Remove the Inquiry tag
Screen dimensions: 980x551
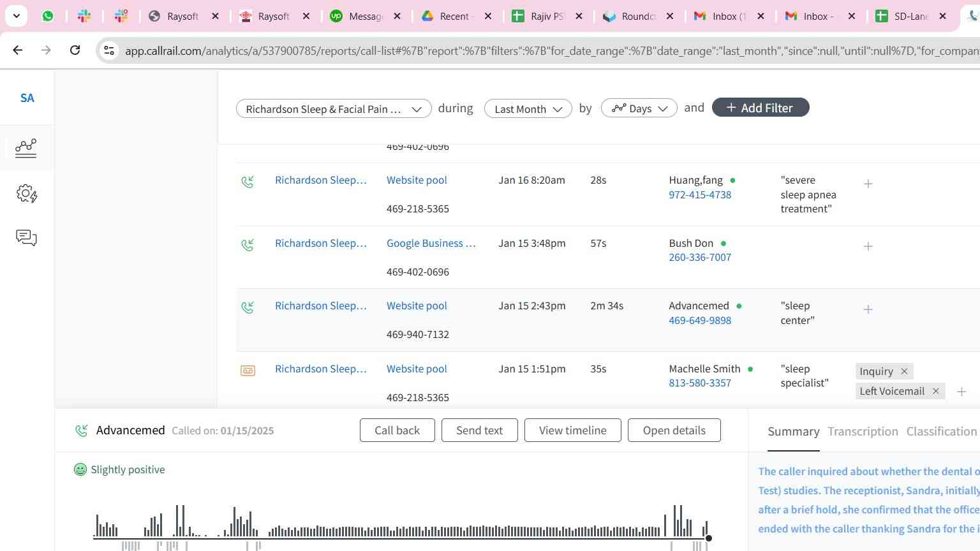tap(904, 371)
